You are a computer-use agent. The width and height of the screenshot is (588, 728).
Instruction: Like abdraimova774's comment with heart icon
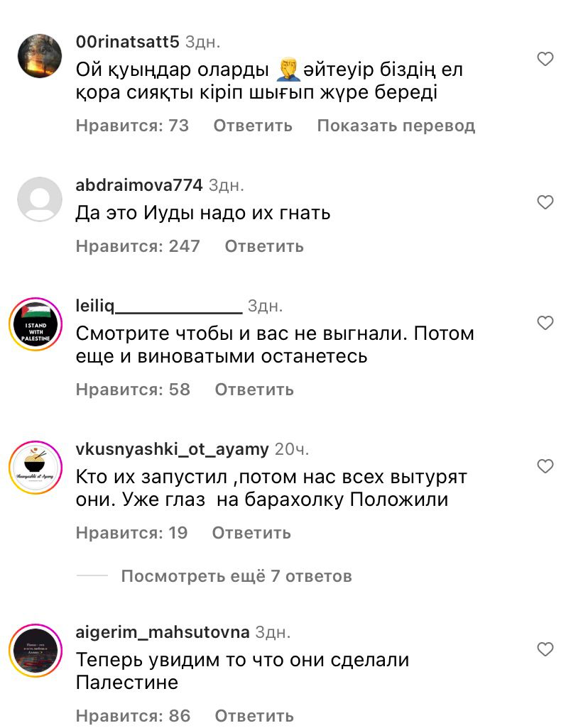[x=545, y=202]
